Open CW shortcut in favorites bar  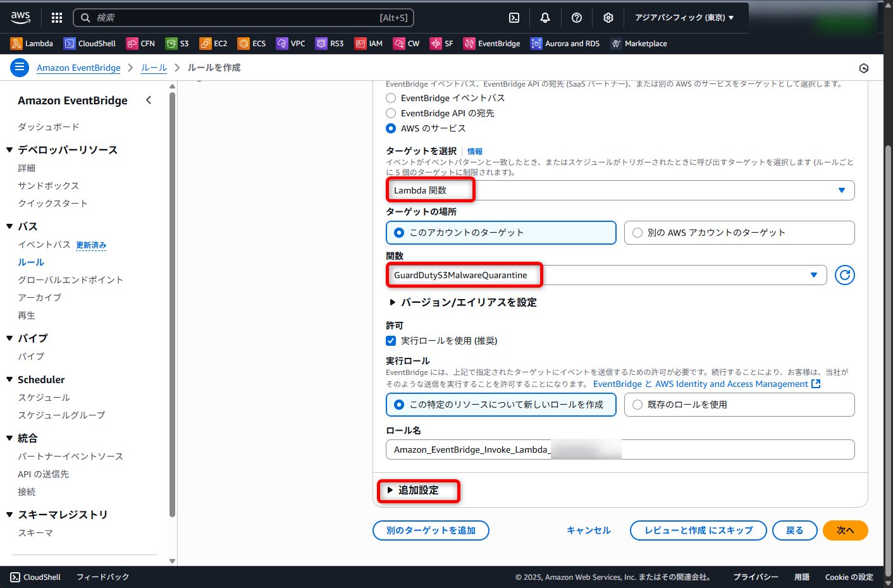[407, 44]
